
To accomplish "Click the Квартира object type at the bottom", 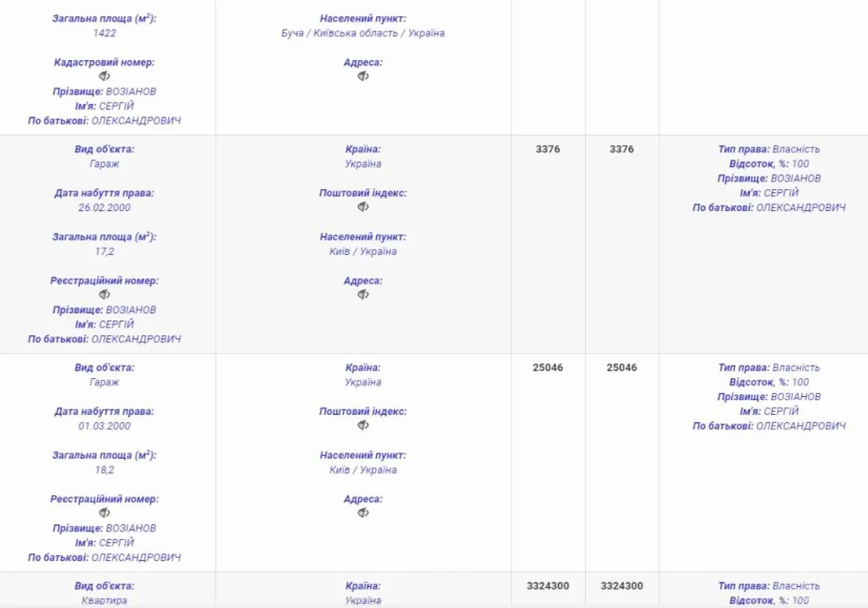I will click(x=105, y=601).
